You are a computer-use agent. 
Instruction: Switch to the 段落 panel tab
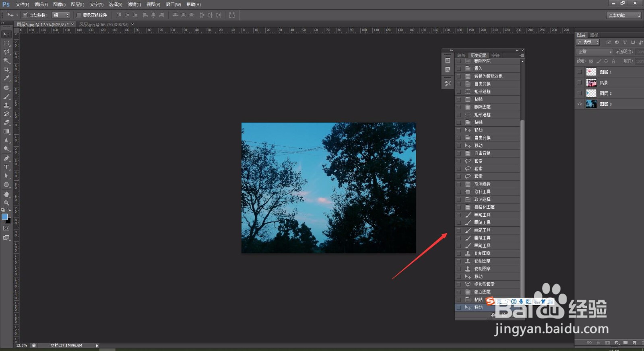pyautogui.click(x=461, y=55)
